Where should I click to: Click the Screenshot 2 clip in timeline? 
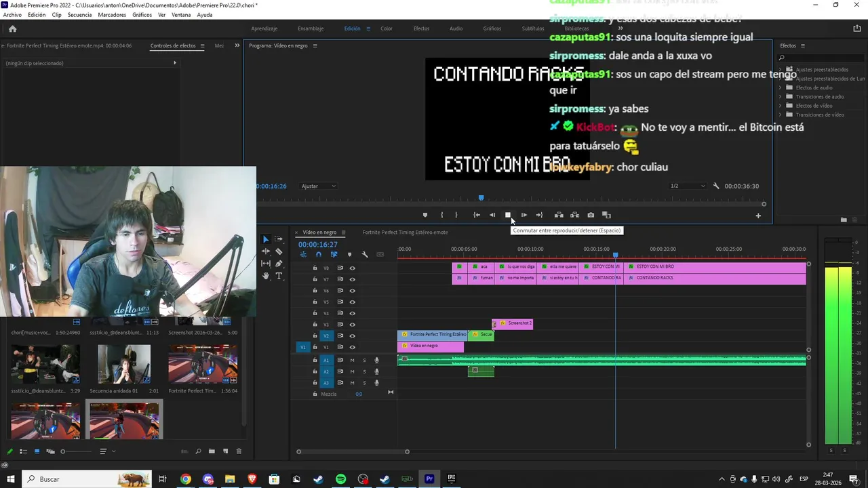pos(513,323)
